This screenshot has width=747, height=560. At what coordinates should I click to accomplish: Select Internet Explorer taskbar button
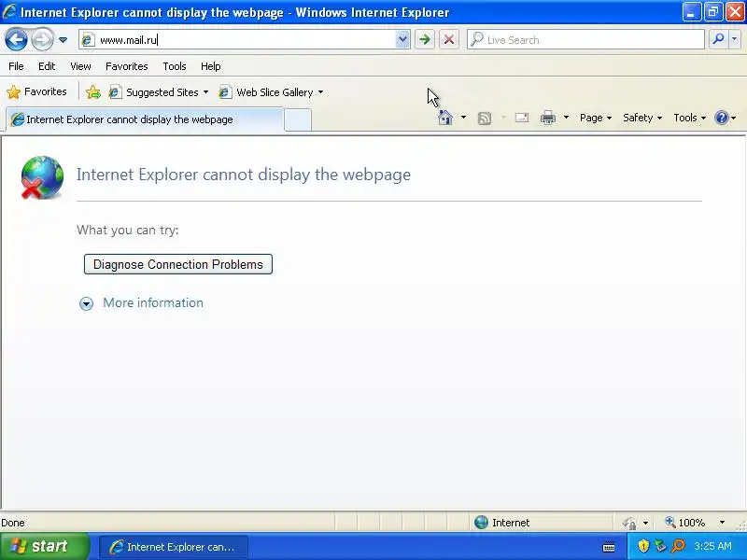point(174,547)
